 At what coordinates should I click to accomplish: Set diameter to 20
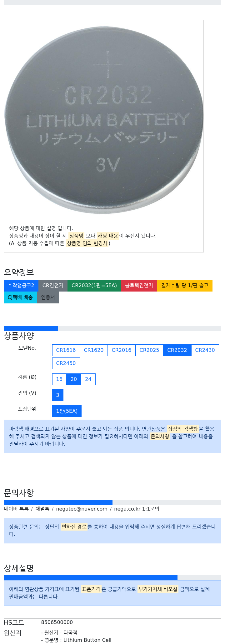point(74,379)
